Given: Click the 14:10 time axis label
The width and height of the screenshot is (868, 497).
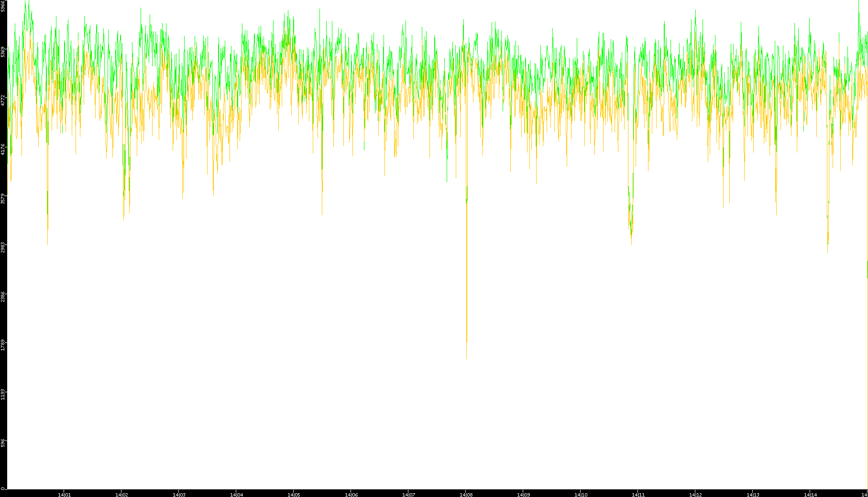Looking at the screenshot, I should coord(581,495).
